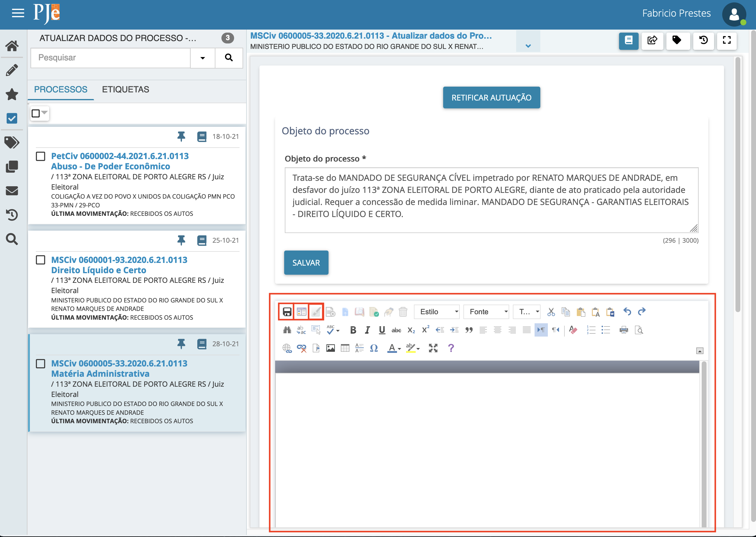Click the Cut scissors icon

(x=551, y=312)
